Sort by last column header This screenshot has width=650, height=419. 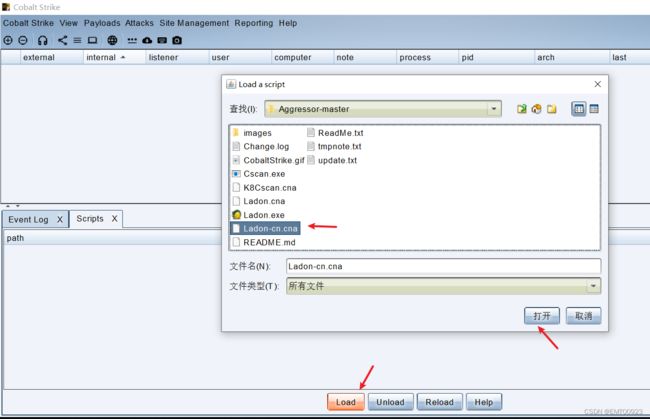click(x=630, y=57)
